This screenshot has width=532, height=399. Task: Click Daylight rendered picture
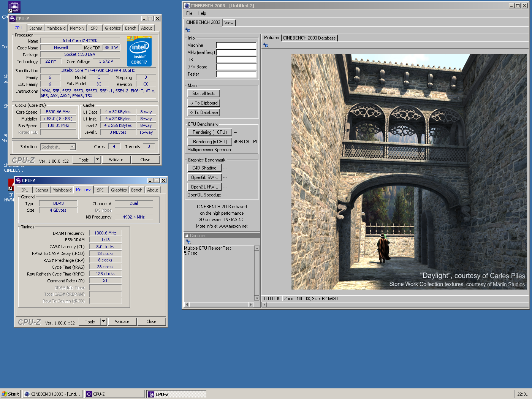point(409,172)
